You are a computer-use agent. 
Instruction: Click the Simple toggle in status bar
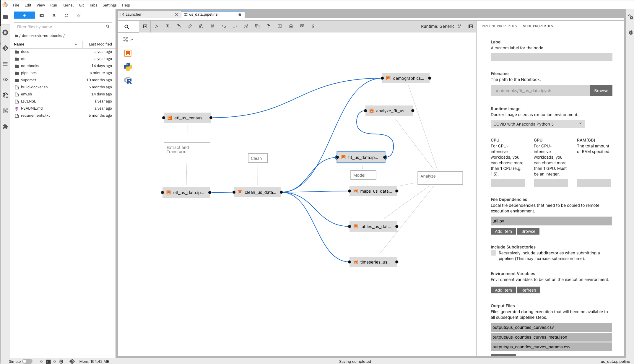click(x=27, y=361)
